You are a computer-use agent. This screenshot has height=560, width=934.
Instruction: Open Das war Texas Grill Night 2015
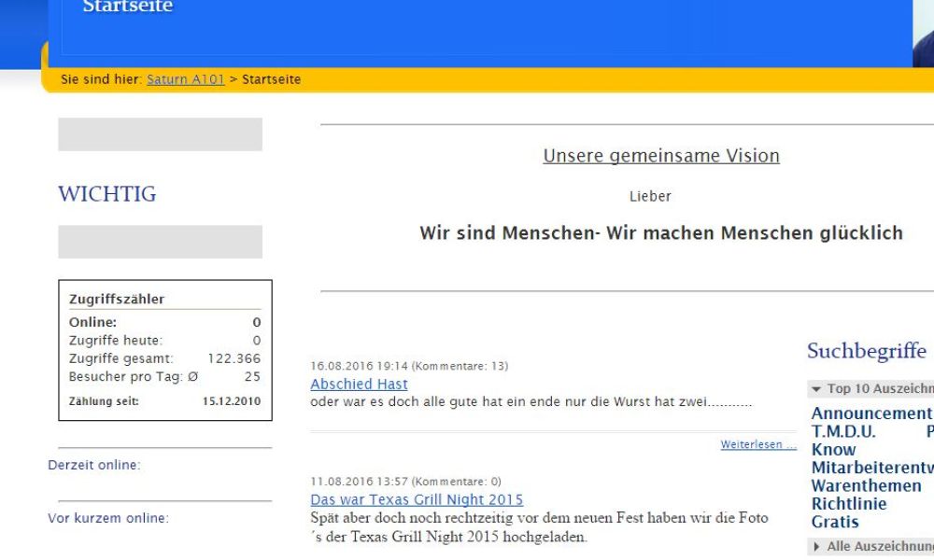click(x=417, y=500)
